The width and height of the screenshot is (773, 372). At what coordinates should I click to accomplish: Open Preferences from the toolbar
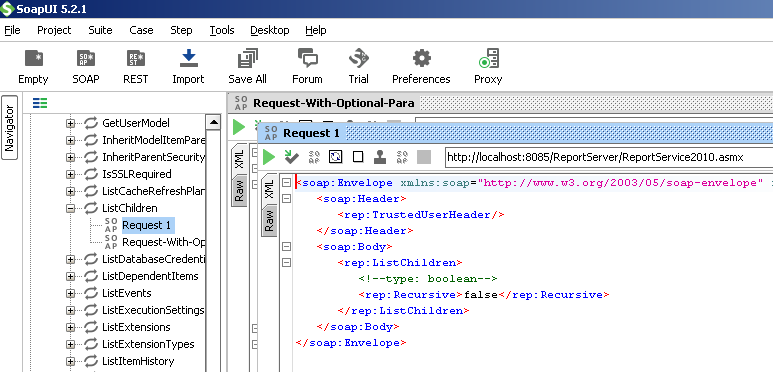point(422,67)
